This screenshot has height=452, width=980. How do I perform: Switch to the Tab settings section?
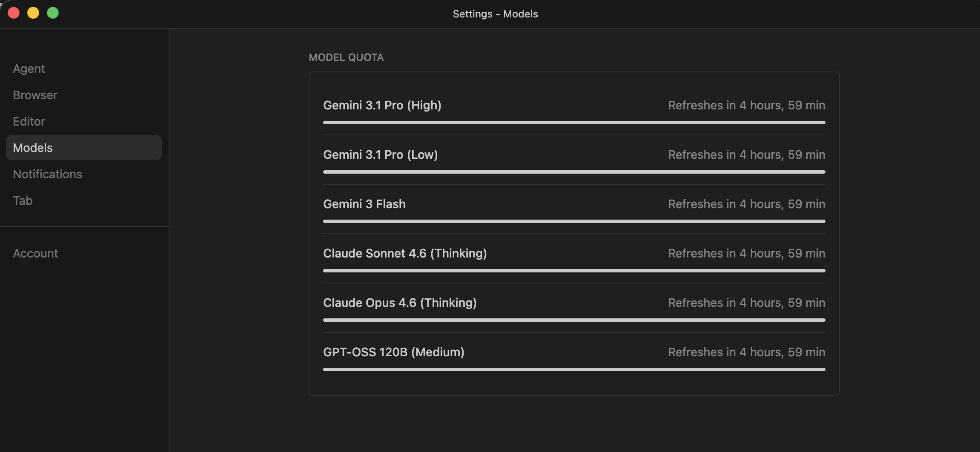pos(23,200)
